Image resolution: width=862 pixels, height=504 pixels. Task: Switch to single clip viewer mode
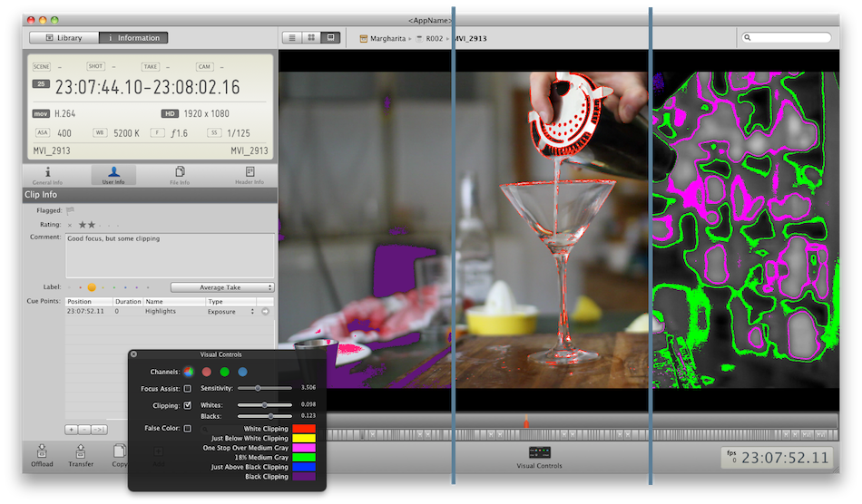tap(330, 37)
